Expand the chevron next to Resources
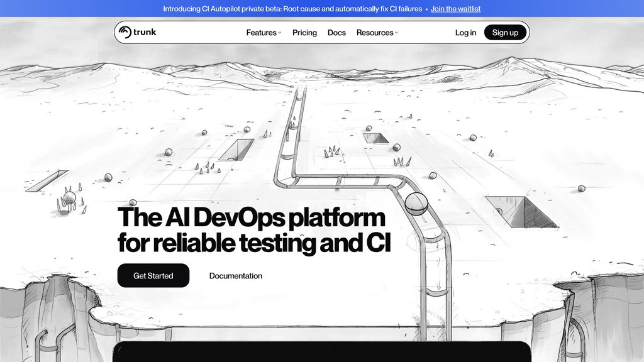644x362 pixels. pos(396,33)
